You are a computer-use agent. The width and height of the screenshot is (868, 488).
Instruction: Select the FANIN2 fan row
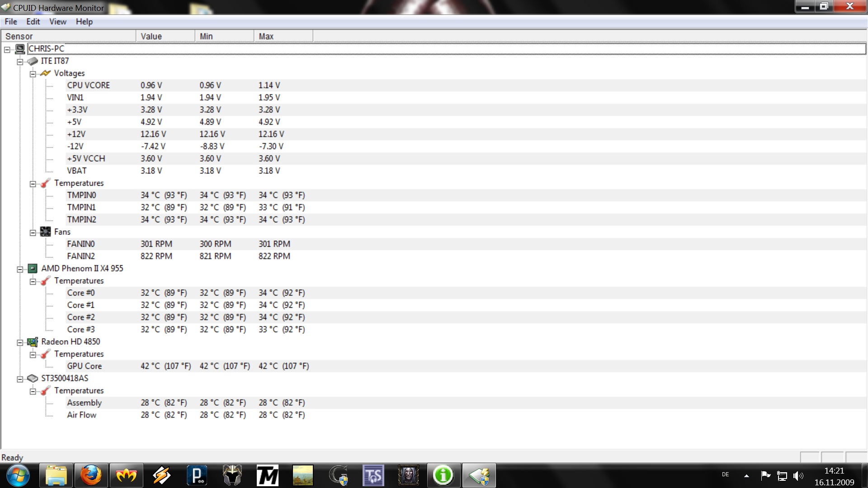[466, 256]
